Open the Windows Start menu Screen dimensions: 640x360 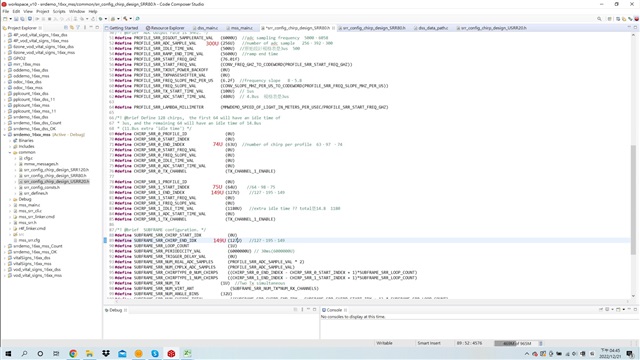click(8, 353)
